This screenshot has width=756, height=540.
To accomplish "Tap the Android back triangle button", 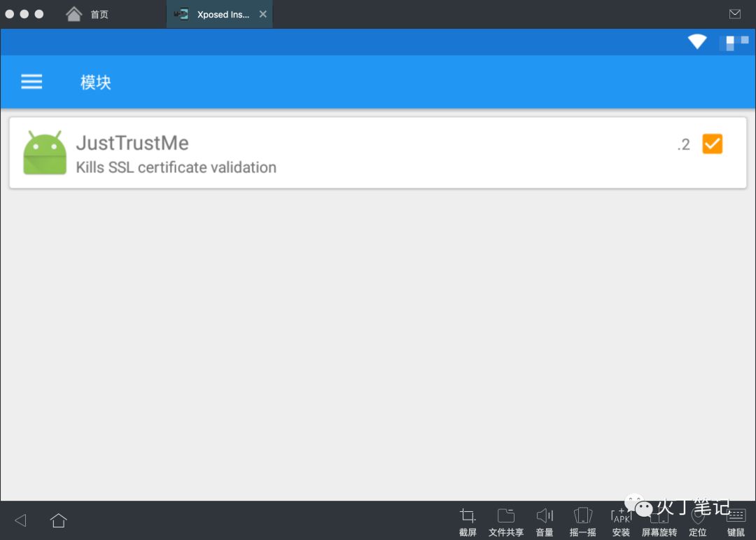I will coord(21,520).
